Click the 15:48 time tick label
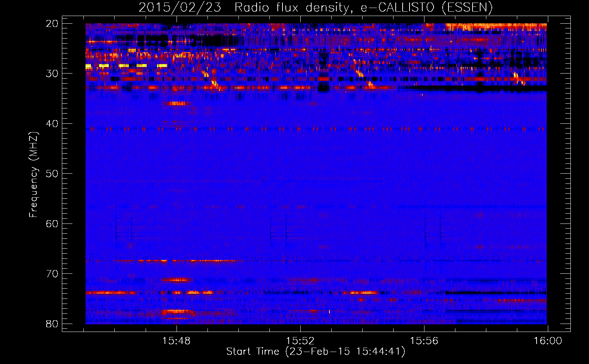Screen dimensions: 589x364 point(177,341)
